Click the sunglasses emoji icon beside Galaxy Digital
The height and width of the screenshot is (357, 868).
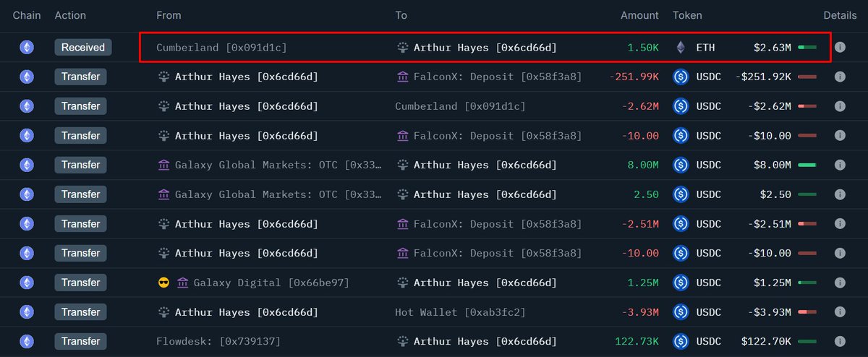pyautogui.click(x=163, y=283)
